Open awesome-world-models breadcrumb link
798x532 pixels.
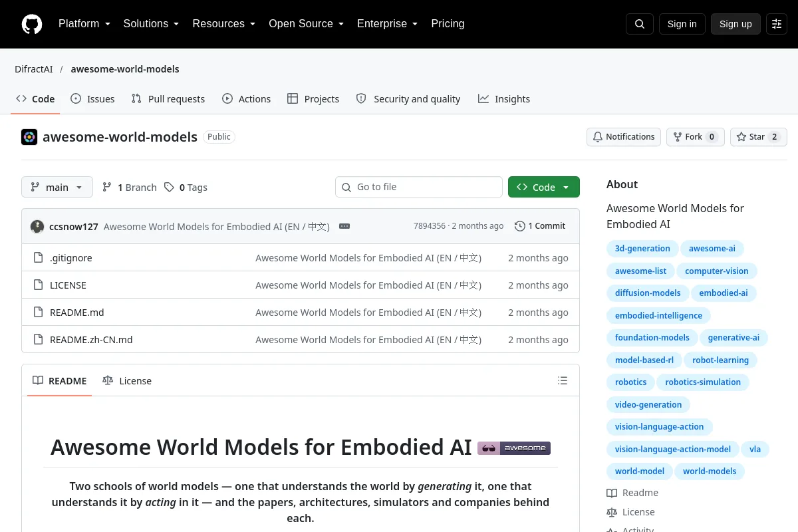click(125, 69)
